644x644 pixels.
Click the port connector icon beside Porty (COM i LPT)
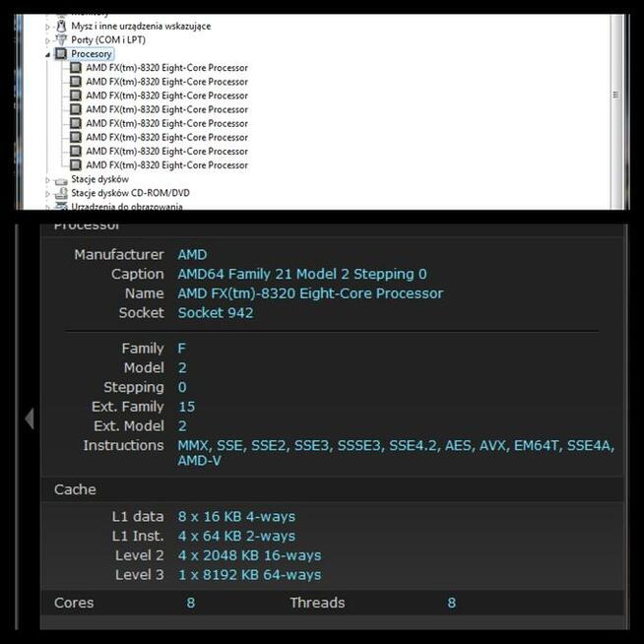pos(61,39)
